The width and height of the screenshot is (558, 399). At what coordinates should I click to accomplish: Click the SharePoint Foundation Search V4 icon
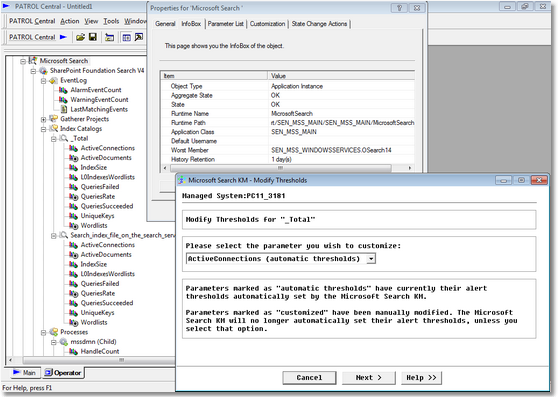click(43, 70)
